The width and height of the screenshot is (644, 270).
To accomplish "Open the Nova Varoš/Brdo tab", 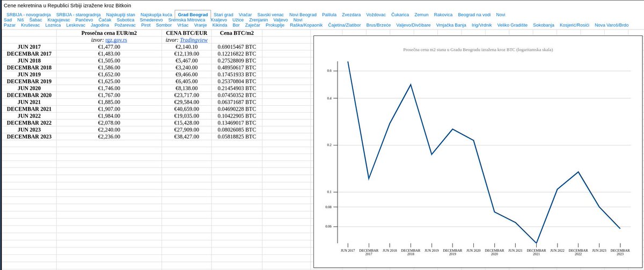I will point(611,25).
